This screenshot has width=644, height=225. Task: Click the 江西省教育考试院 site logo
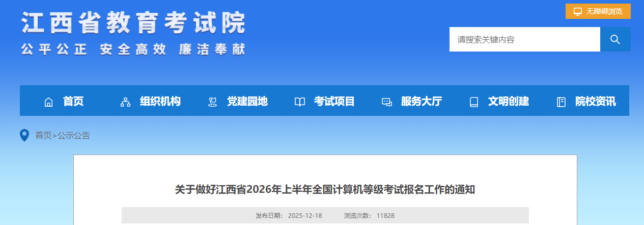pyautogui.click(x=133, y=33)
